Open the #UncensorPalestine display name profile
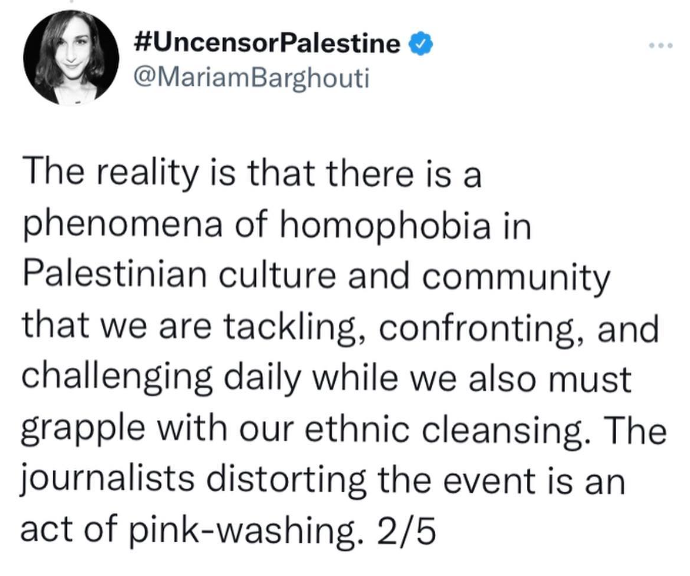690x576 pixels. coord(267,44)
